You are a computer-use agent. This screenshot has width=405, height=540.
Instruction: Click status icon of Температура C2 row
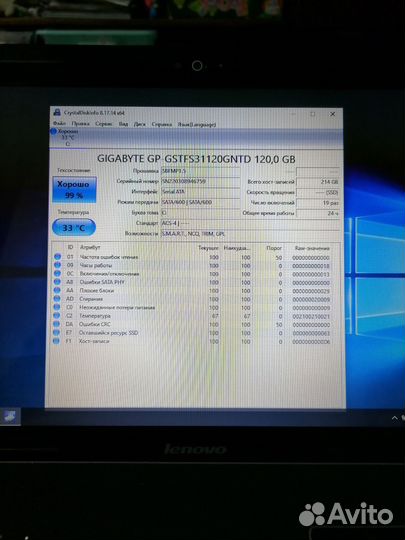click(x=57, y=315)
